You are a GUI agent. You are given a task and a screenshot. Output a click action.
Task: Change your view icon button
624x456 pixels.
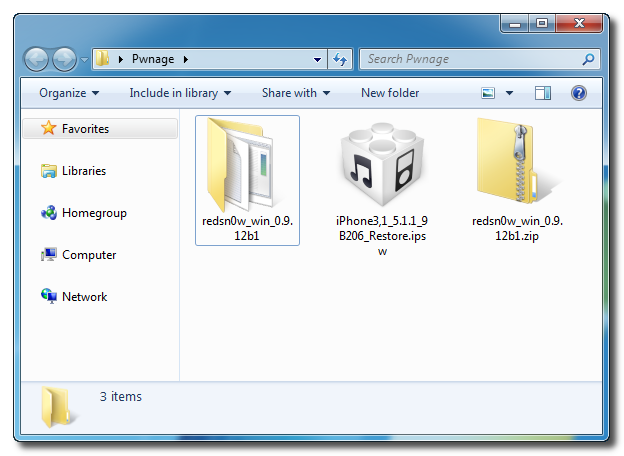point(488,93)
